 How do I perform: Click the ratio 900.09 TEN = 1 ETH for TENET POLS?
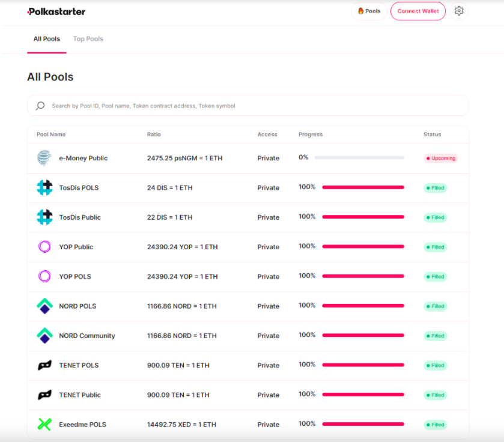point(178,365)
